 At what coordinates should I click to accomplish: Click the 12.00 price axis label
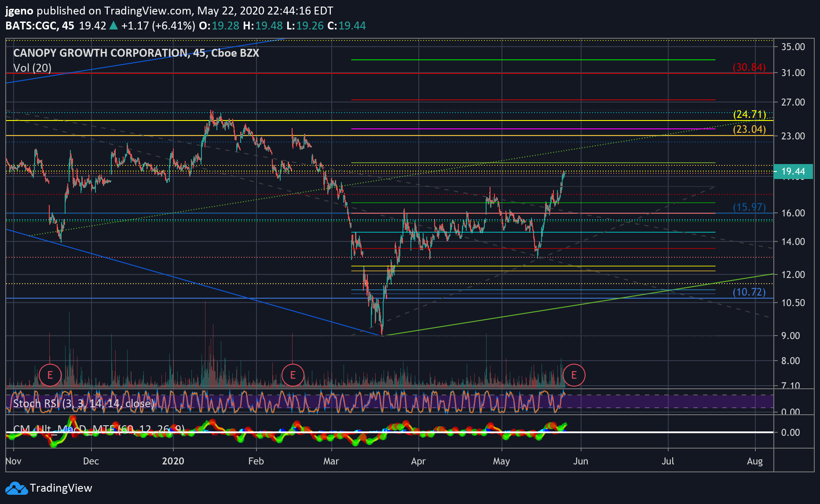coord(793,275)
